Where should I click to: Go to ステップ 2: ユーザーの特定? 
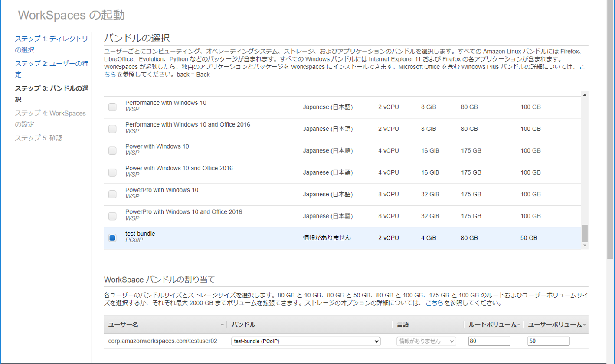(x=51, y=69)
